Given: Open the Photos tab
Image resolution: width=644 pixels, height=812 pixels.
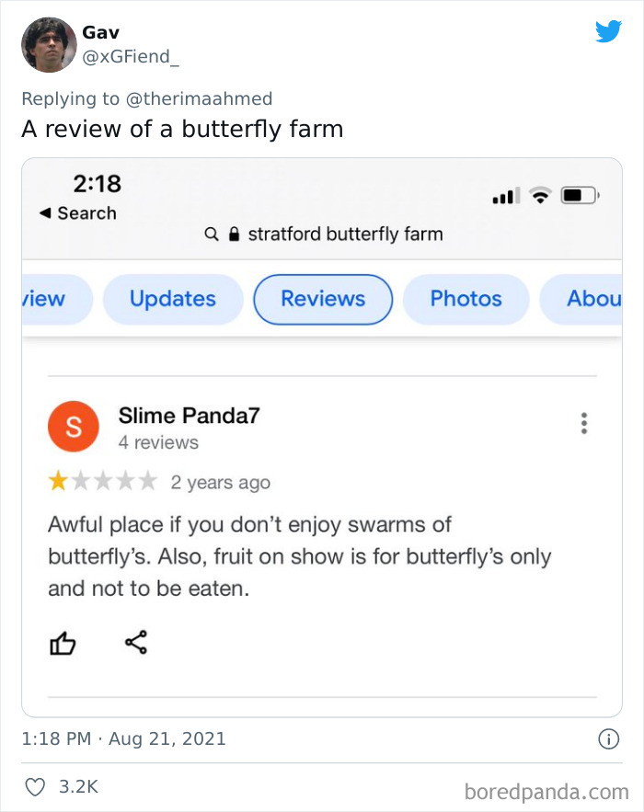Looking at the screenshot, I should (x=466, y=299).
